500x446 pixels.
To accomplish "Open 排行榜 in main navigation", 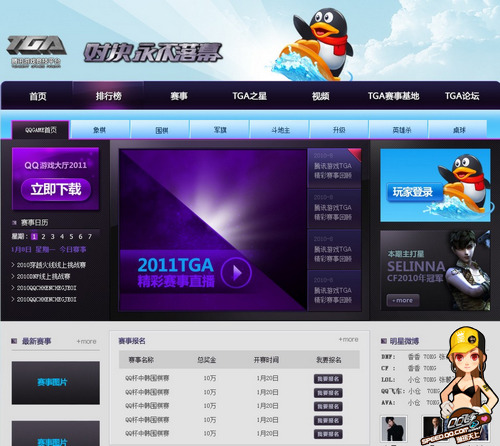I will (x=109, y=96).
